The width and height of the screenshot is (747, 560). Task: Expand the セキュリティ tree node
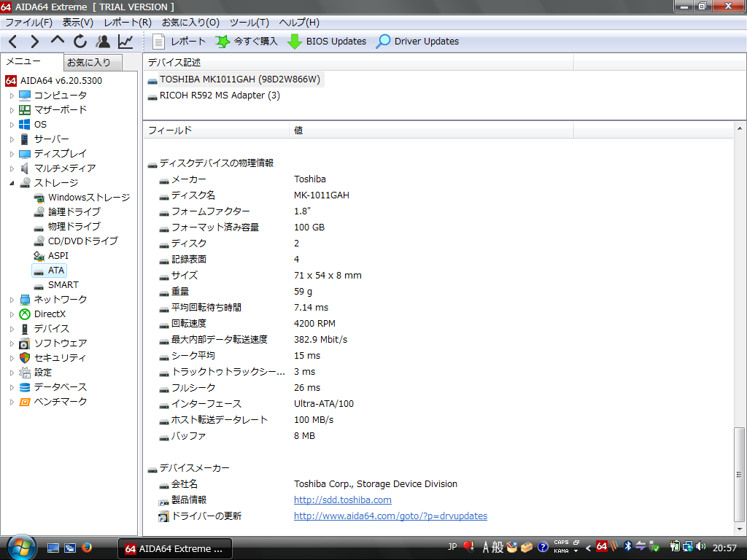pos(12,358)
